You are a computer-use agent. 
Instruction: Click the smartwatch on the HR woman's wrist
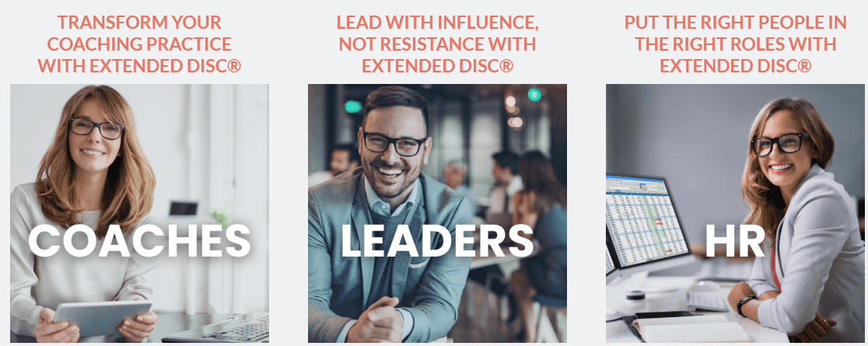[746, 306]
